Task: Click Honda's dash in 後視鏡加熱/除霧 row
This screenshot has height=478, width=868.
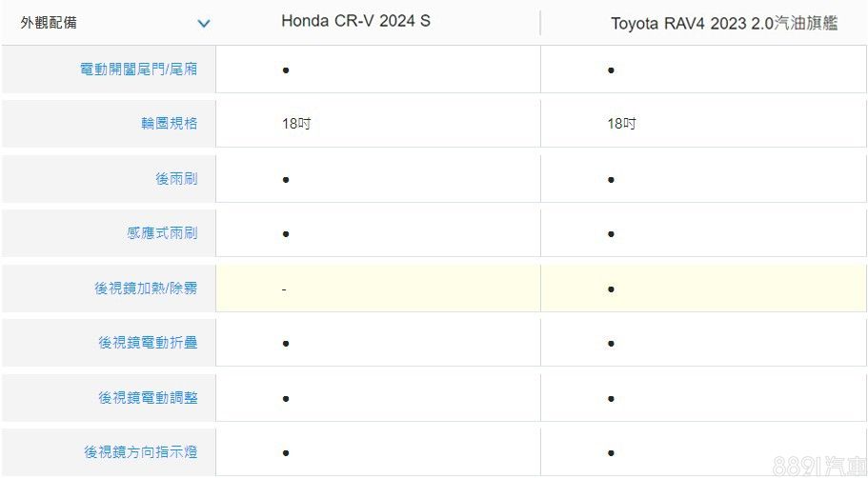Action: [x=284, y=289]
